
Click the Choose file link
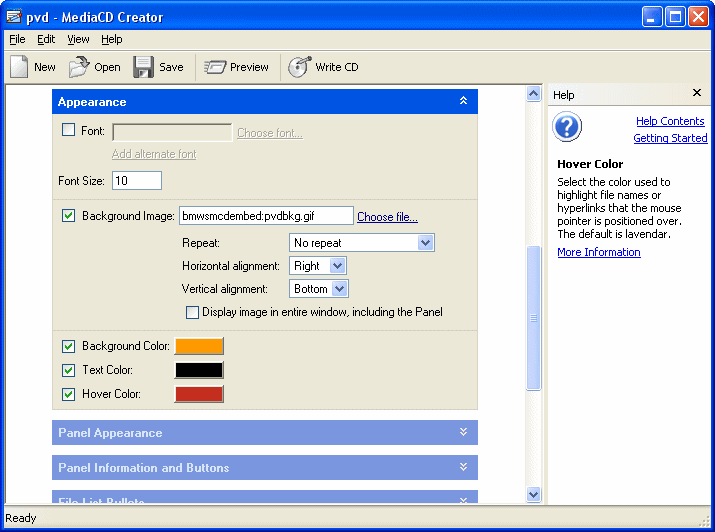tap(387, 217)
